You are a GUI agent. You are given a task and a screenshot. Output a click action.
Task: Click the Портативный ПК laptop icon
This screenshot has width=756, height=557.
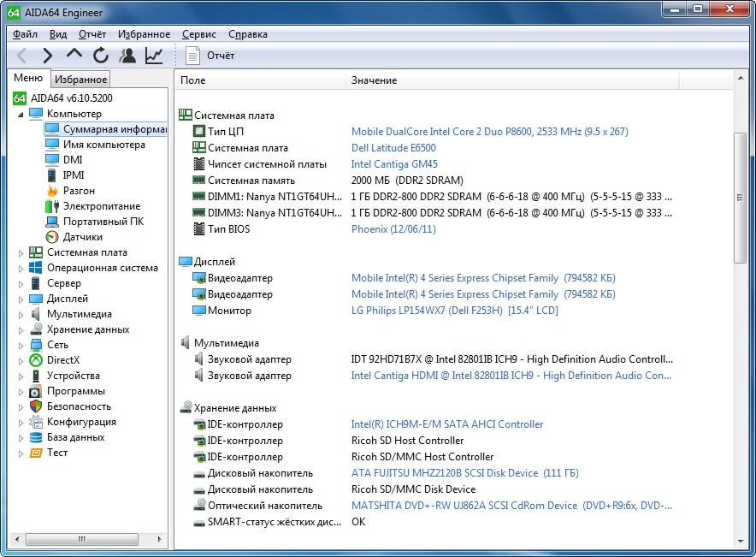point(51,222)
